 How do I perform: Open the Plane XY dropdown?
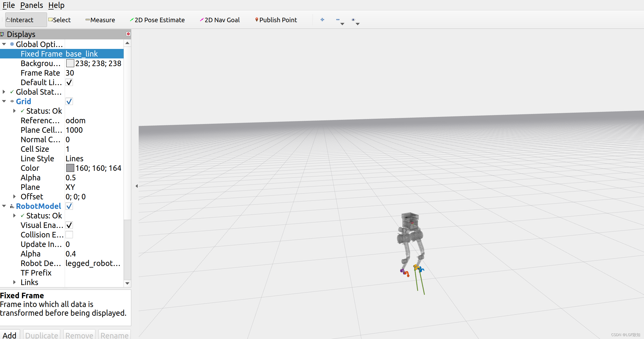point(94,187)
